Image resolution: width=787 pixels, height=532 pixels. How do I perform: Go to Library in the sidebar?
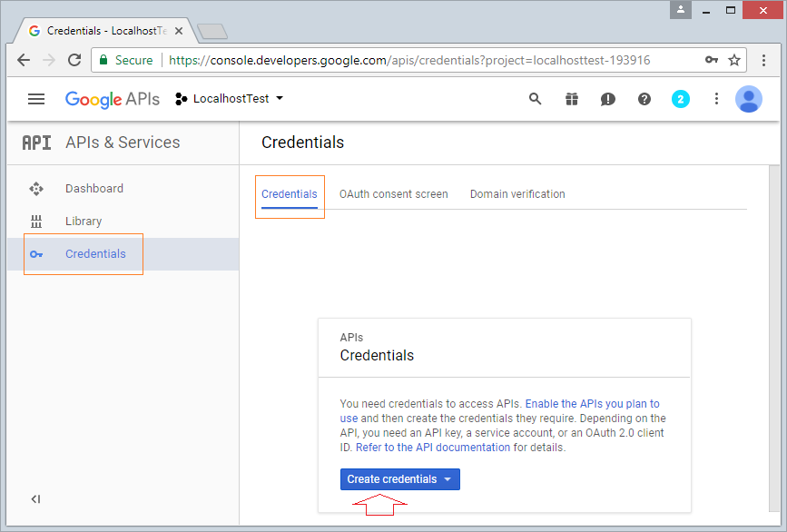[84, 222]
